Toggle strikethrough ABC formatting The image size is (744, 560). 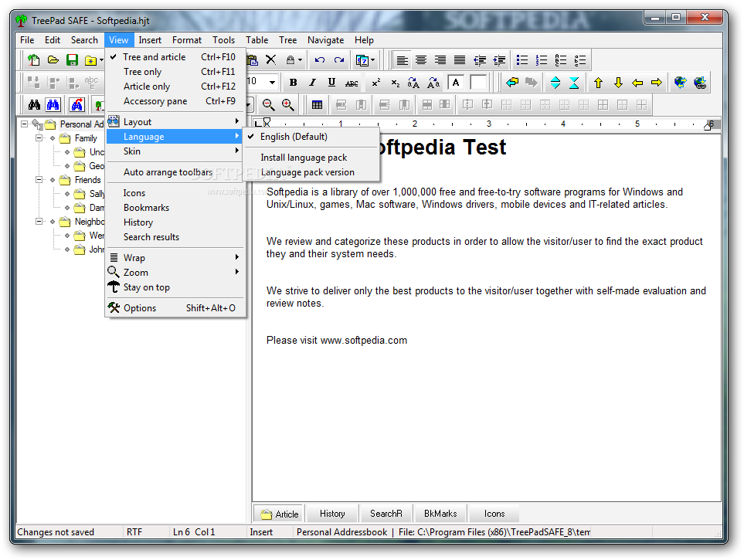pyautogui.click(x=352, y=83)
